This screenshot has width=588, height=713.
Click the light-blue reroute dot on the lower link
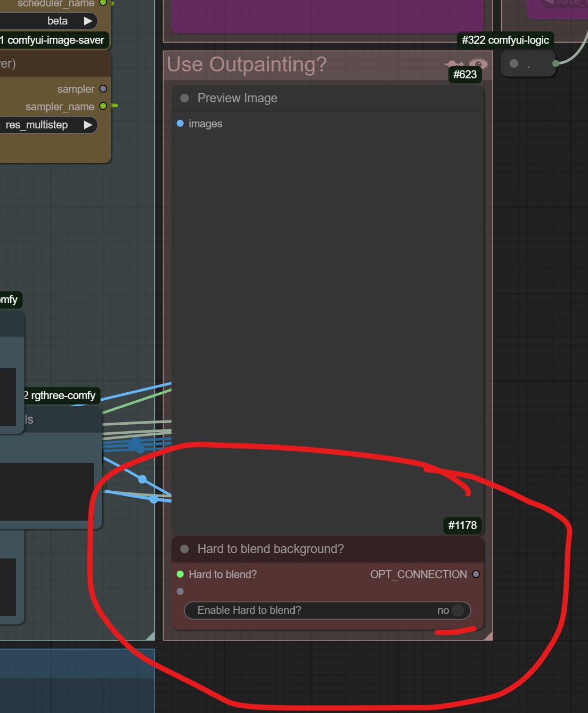(x=153, y=499)
